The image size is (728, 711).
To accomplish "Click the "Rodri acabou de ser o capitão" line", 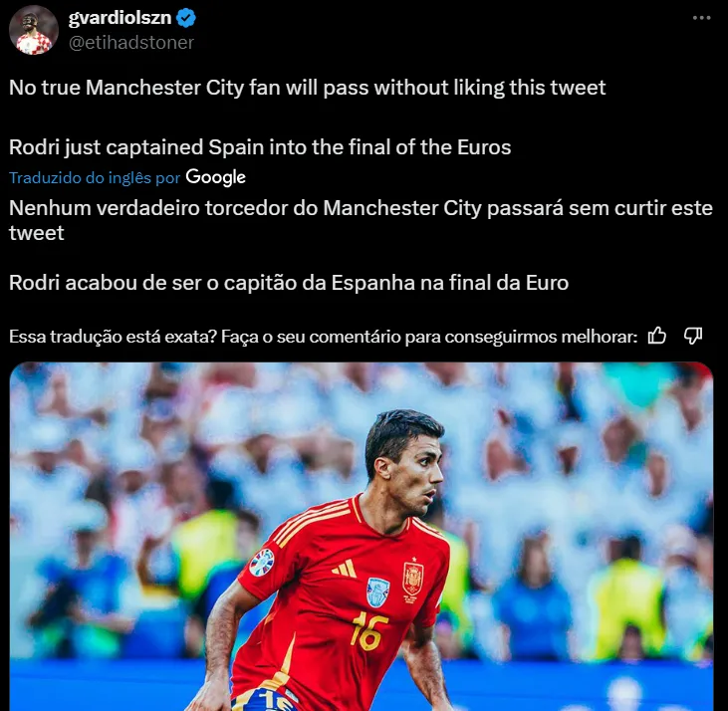I will [289, 283].
